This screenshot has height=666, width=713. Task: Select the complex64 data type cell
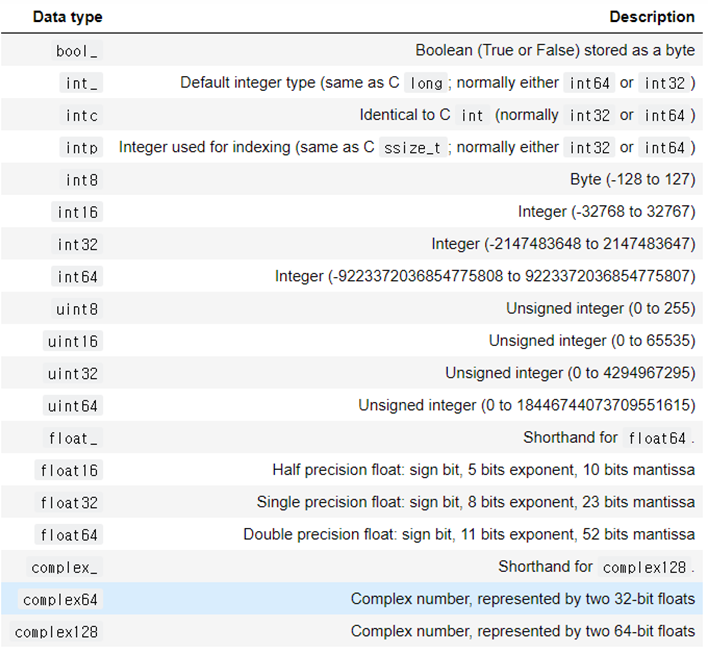pos(60,600)
